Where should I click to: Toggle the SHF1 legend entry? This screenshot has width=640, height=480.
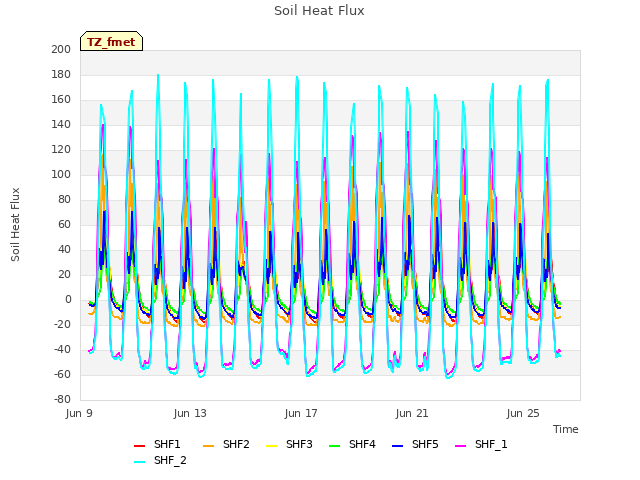[x=157, y=444]
